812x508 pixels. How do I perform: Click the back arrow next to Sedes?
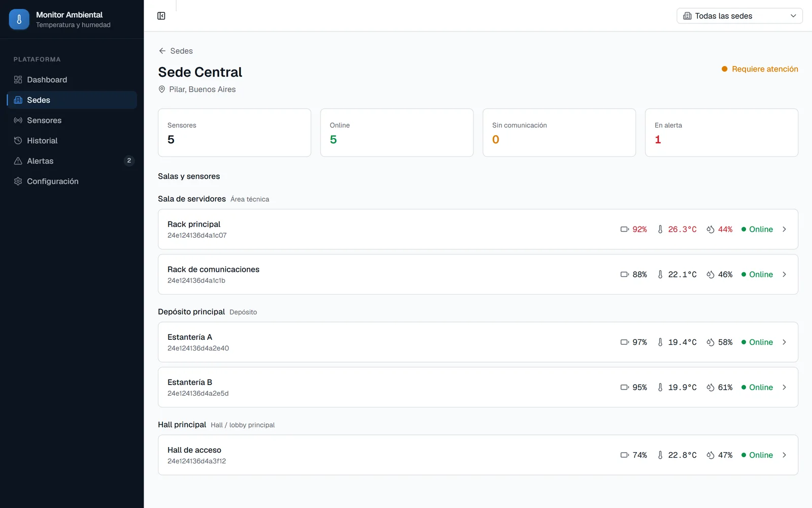162,51
